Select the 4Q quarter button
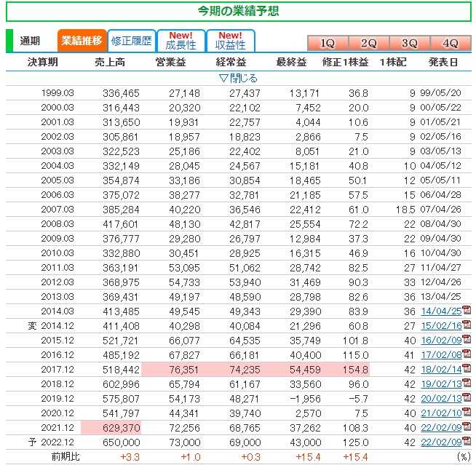Viewport: 476px width, 465px height. tap(450, 42)
